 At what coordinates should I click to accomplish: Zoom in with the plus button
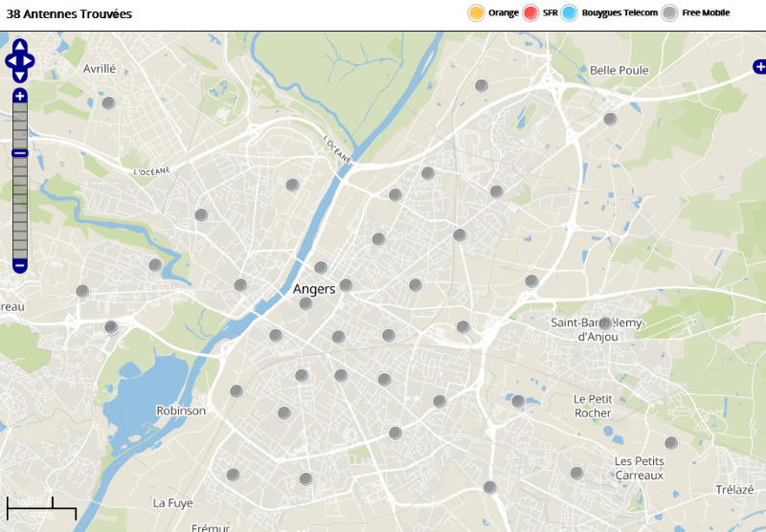(x=20, y=96)
